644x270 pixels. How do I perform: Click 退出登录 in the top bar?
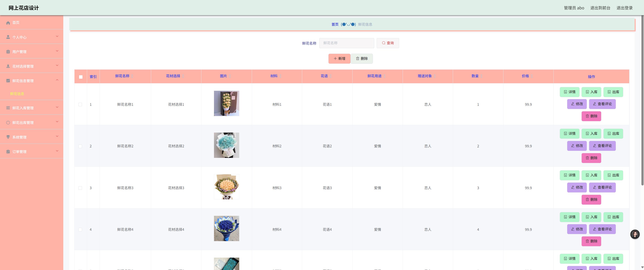coord(624,8)
